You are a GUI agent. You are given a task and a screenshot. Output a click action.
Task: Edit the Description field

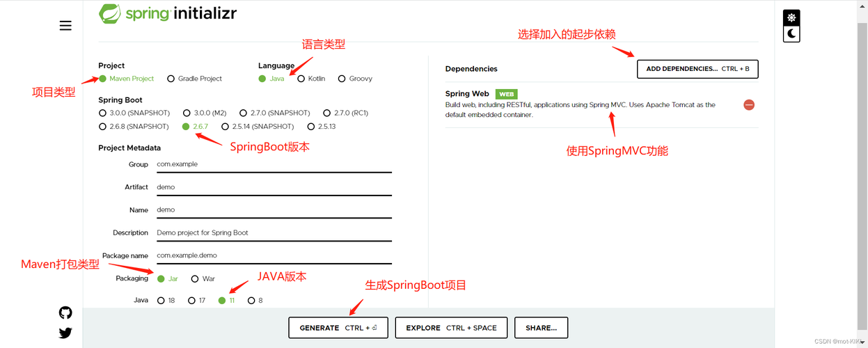[x=273, y=233]
